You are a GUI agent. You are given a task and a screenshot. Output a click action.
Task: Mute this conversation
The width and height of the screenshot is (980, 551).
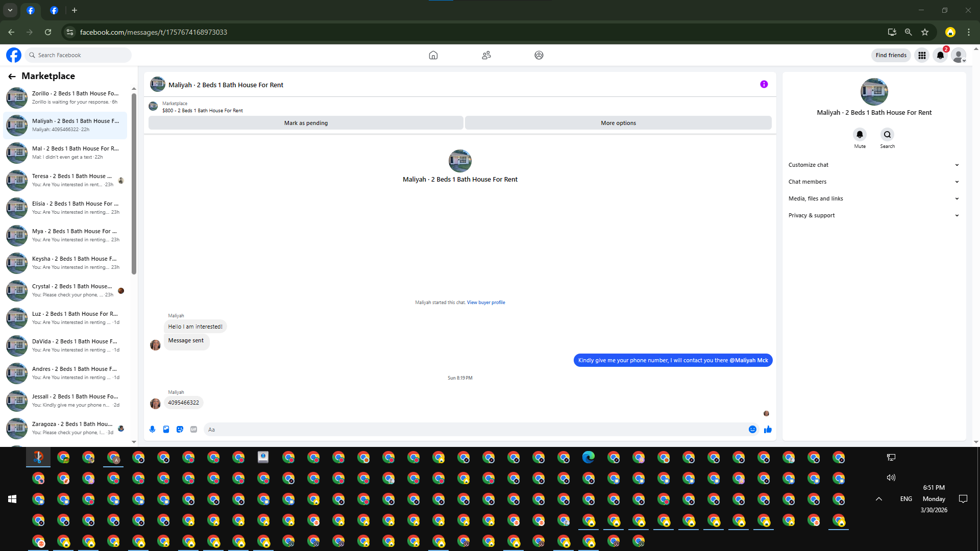coord(860,135)
